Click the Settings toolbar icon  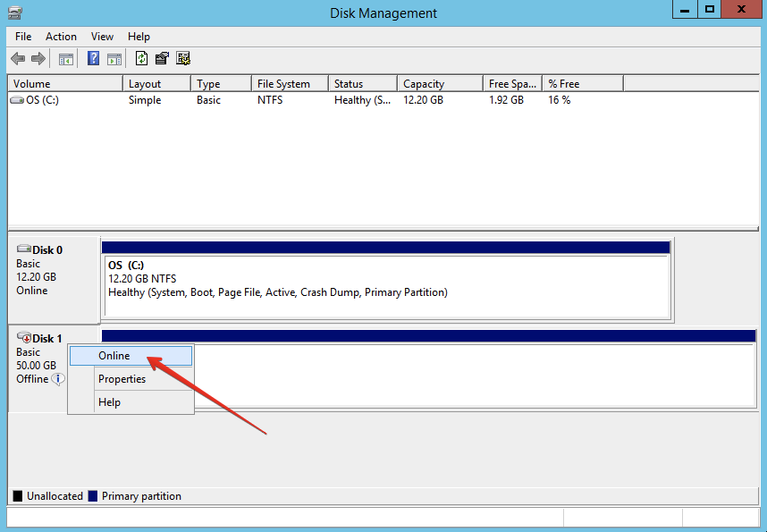point(183,59)
